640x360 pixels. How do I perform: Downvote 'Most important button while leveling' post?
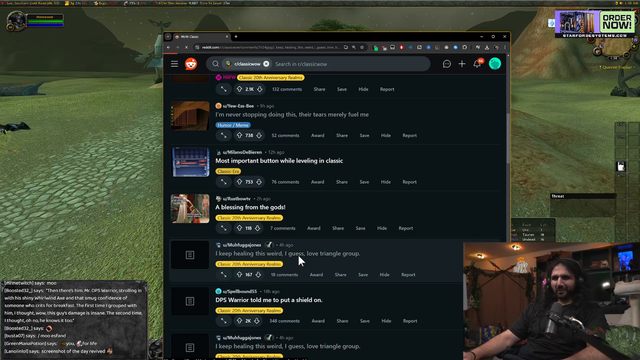click(x=259, y=182)
